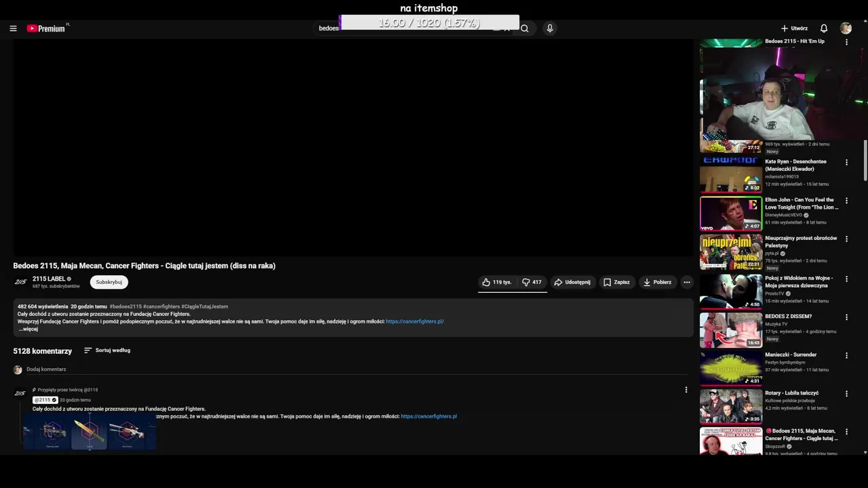Share the video via Udostępnij
This screenshot has height=488, width=868.
[572, 282]
